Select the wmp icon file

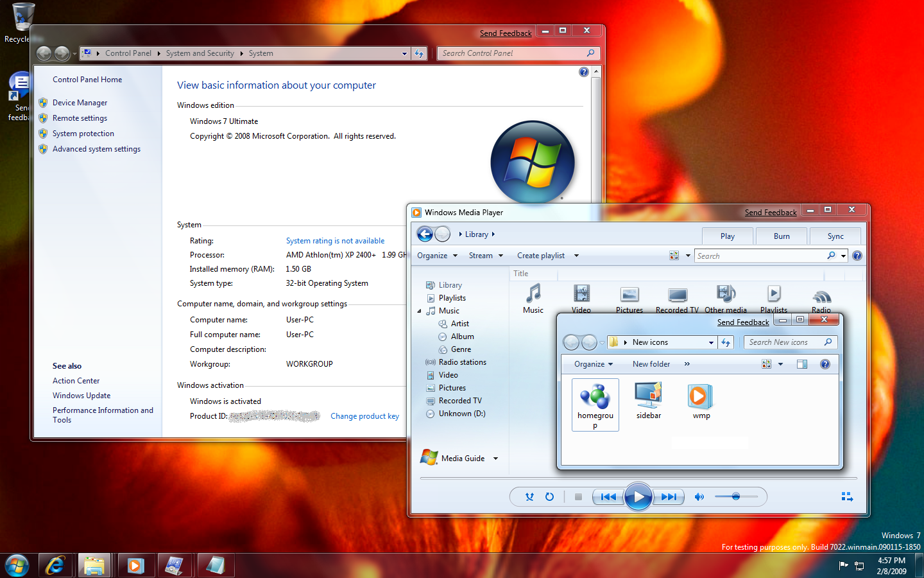[x=701, y=401]
